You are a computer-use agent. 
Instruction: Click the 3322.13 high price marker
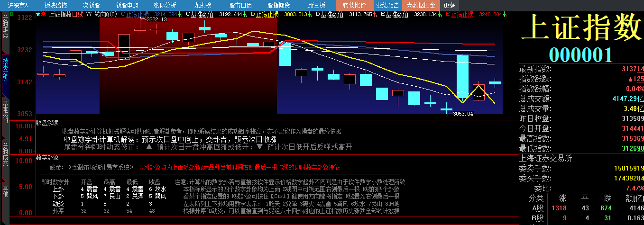(156, 20)
